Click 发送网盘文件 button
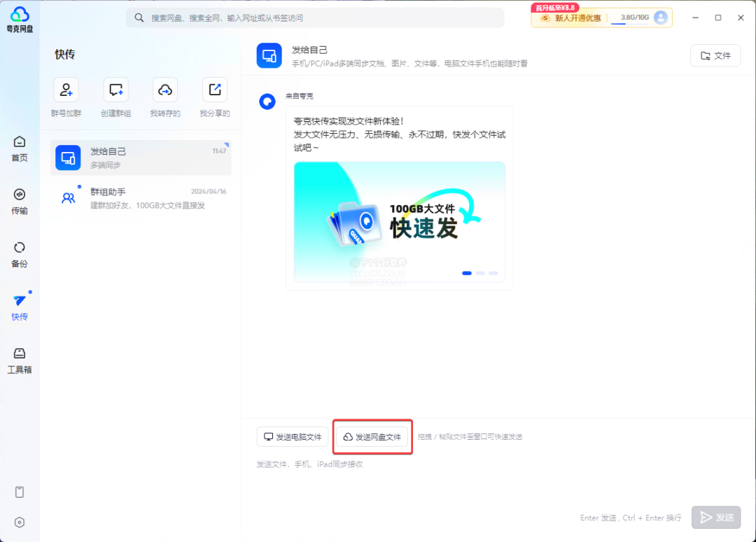 (372, 437)
